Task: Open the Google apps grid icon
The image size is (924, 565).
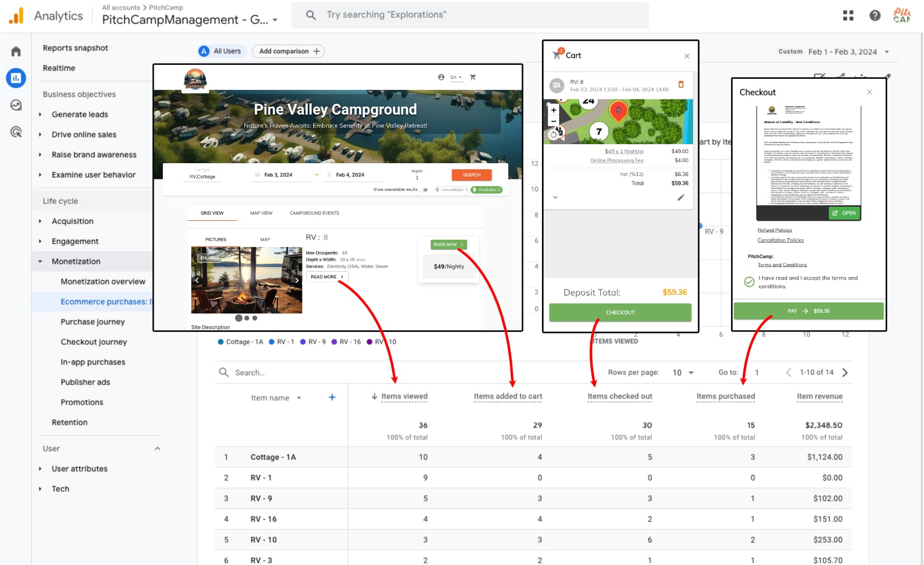Action: (848, 16)
